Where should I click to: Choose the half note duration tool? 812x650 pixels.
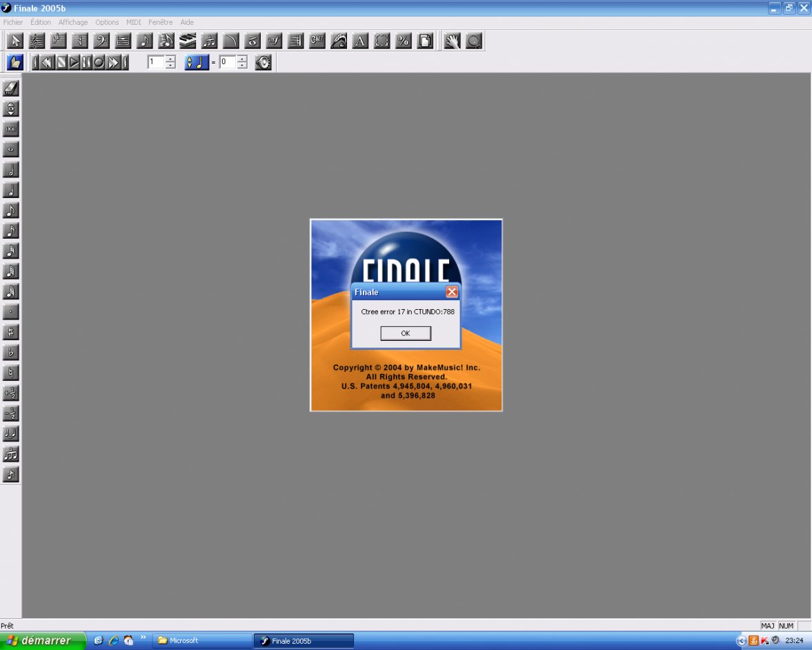(11, 170)
